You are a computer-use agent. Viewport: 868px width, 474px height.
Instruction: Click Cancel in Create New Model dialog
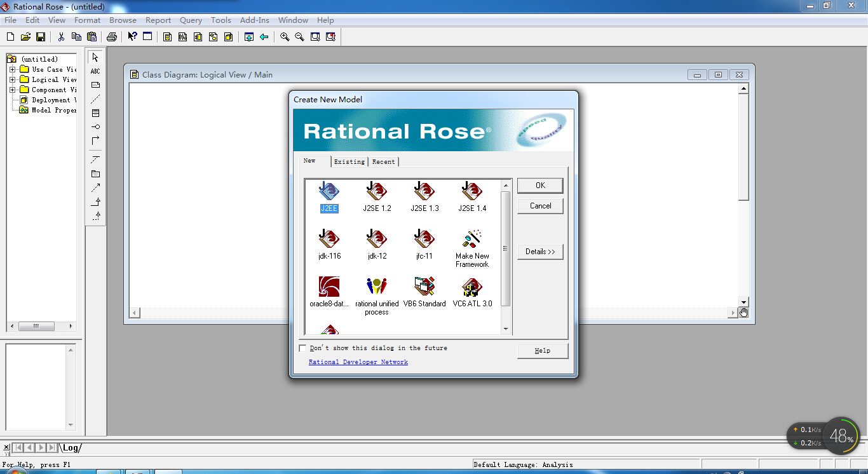click(x=540, y=206)
